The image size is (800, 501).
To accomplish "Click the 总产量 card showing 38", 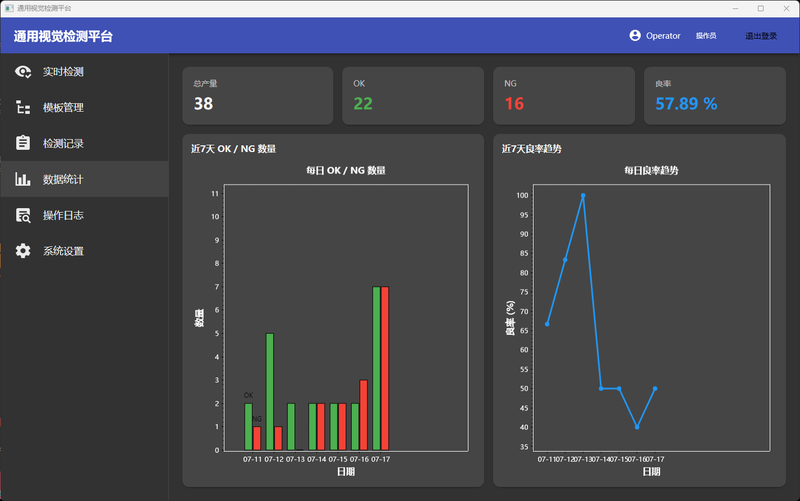I will pos(258,95).
